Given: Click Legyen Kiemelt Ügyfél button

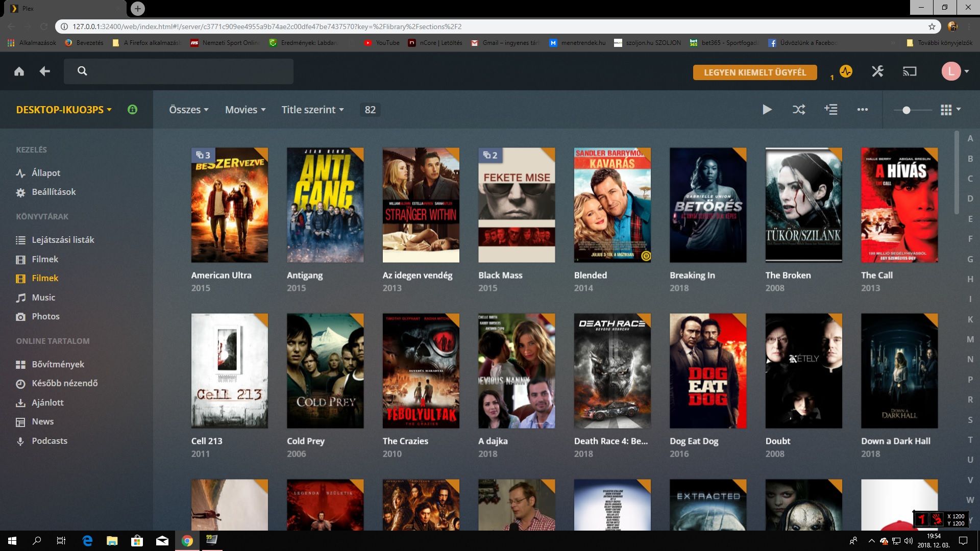Looking at the screenshot, I should coord(755,72).
